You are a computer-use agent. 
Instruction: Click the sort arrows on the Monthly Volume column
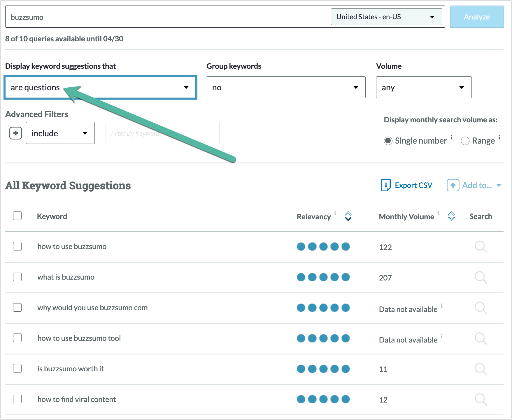451,216
